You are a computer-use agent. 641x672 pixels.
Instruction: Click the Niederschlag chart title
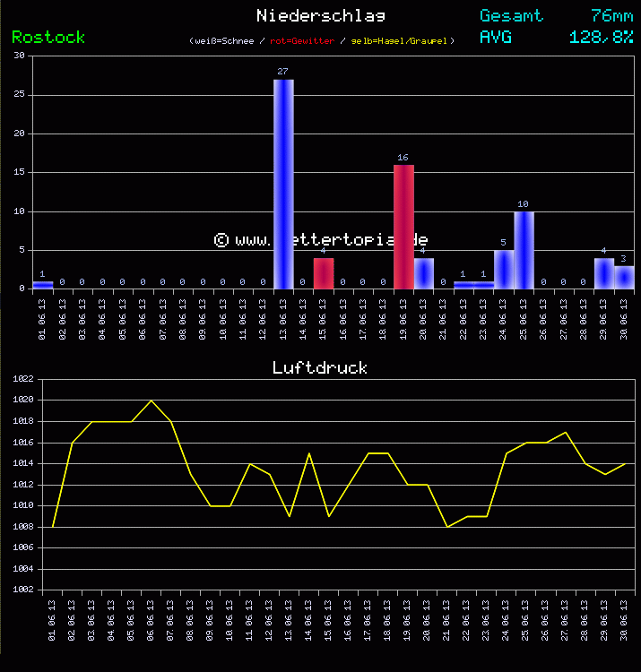pos(321,15)
